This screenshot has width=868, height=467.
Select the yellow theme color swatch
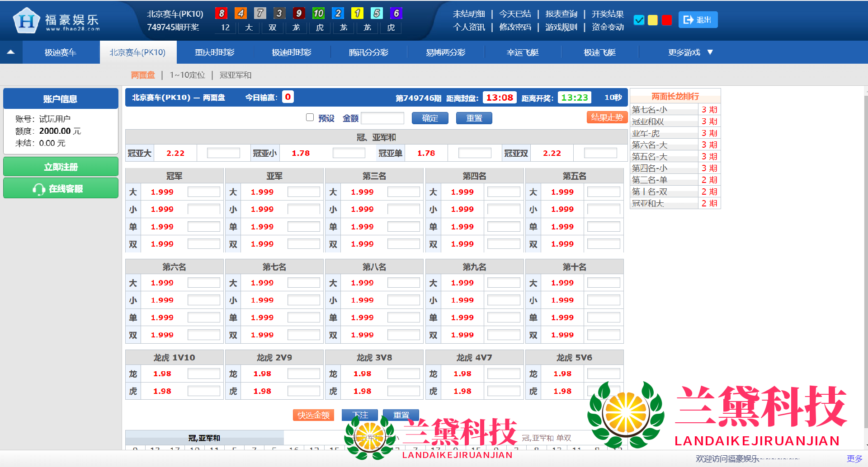652,20
